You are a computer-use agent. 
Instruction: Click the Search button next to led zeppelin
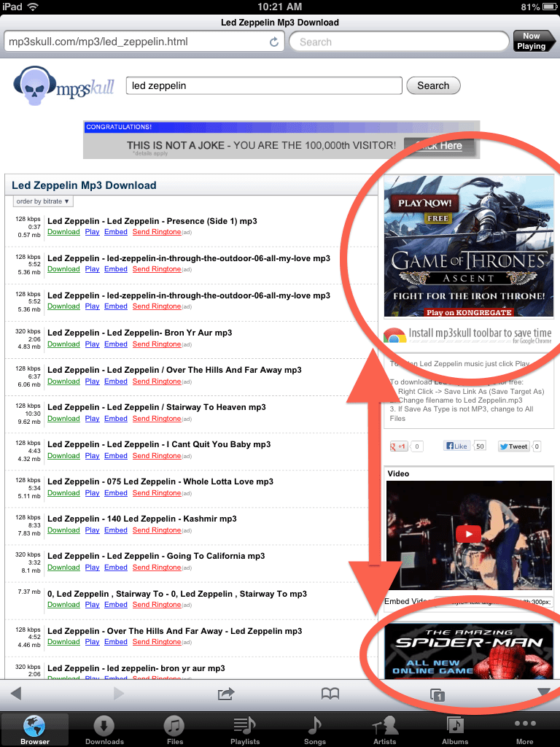(433, 85)
